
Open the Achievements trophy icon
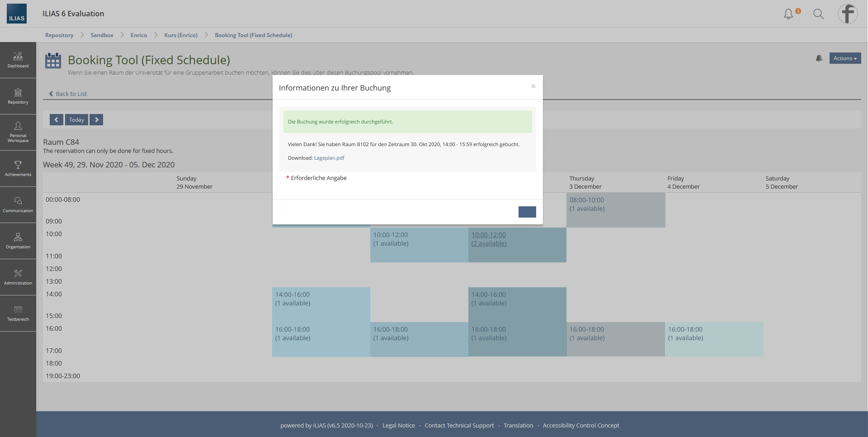[x=18, y=168]
